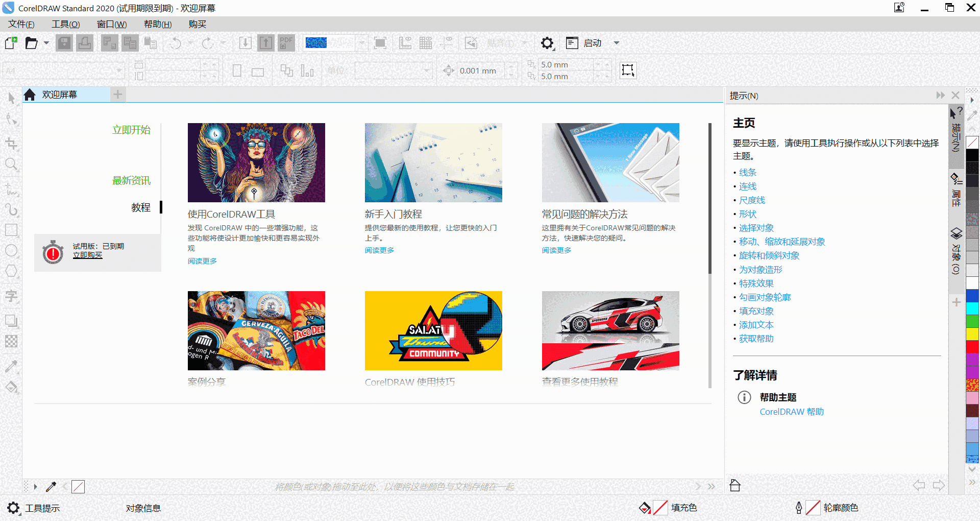Select the Rectangle tool

(x=11, y=230)
